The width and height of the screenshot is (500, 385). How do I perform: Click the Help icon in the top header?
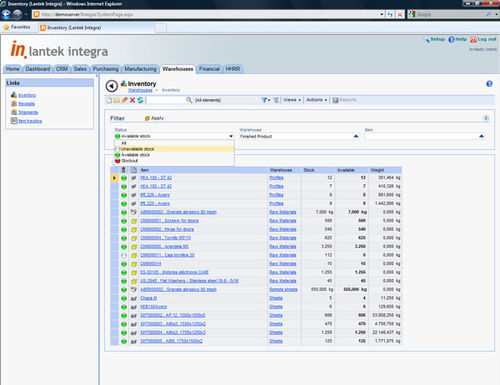[451, 39]
